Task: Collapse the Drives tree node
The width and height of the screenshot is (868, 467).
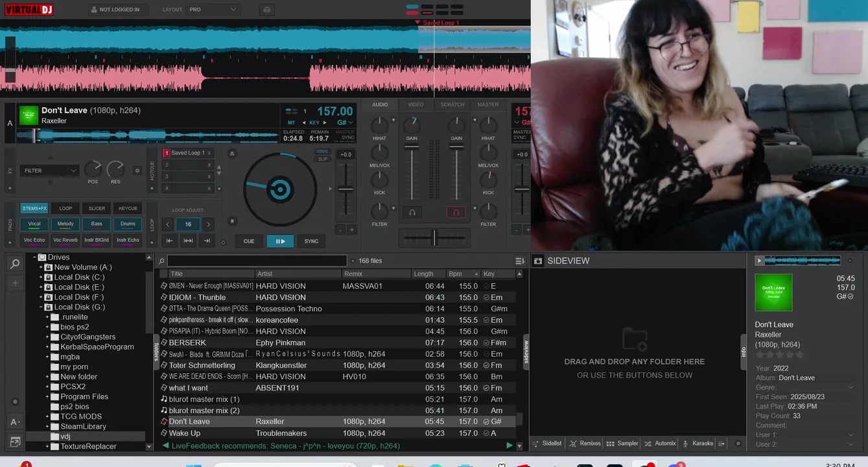Action: (34, 257)
